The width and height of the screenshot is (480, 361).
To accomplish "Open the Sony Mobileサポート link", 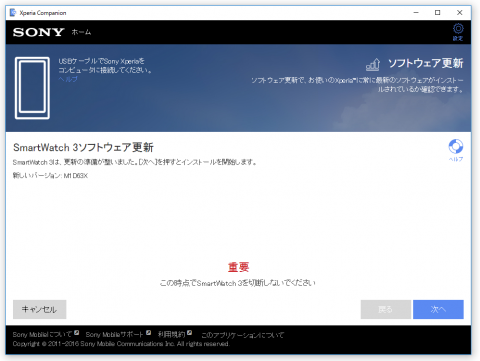I will click(x=114, y=334).
